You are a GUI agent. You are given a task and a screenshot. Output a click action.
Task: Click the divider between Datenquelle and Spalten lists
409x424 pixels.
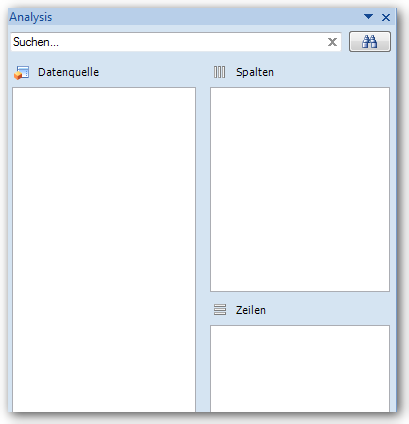[x=203, y=249]
